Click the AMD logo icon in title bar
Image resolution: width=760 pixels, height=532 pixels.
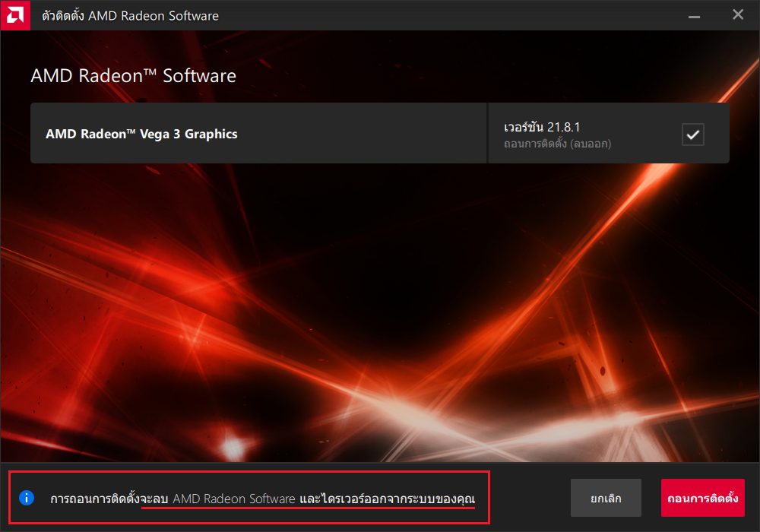15,15
